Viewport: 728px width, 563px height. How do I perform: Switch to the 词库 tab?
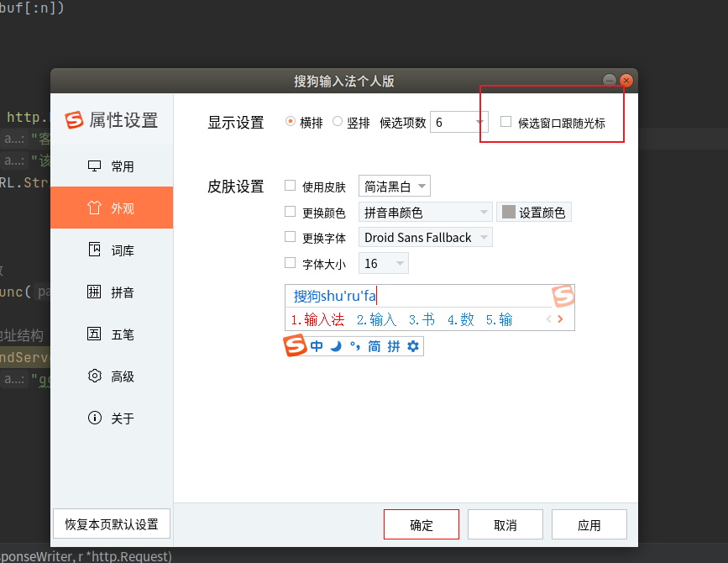point(112,250)
